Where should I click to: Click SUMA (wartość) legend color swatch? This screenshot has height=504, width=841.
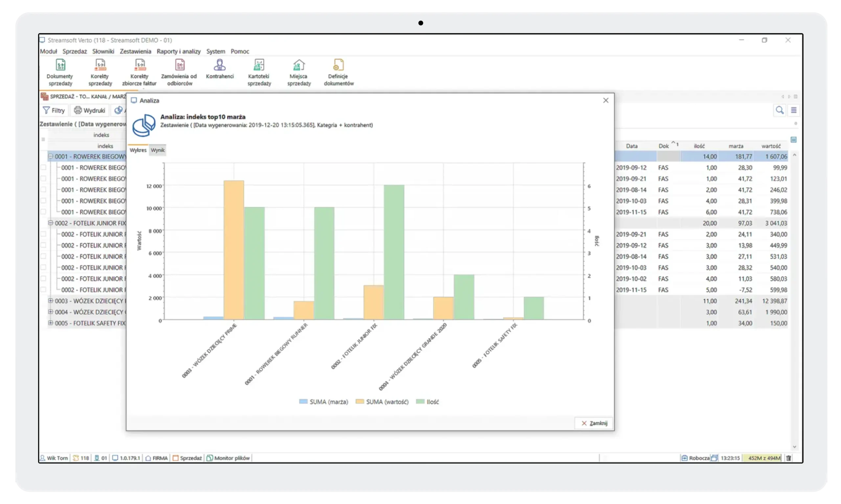(x=359, y=402)
